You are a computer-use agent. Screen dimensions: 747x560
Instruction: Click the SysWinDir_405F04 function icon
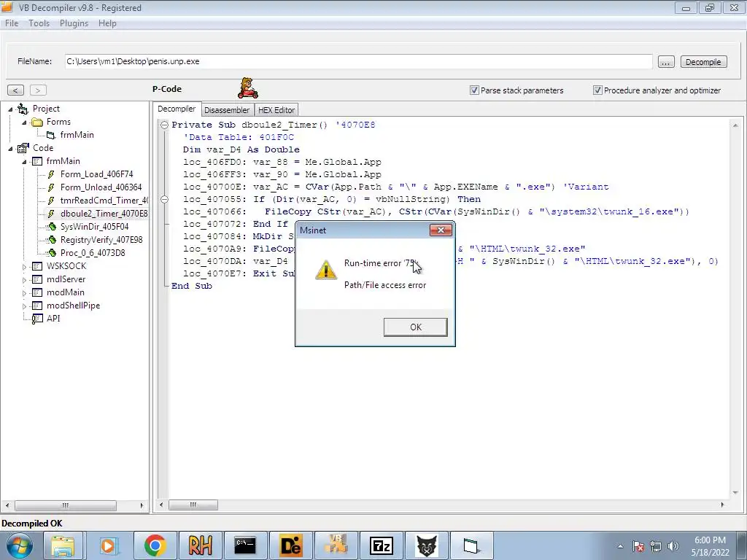click(52, 227)
